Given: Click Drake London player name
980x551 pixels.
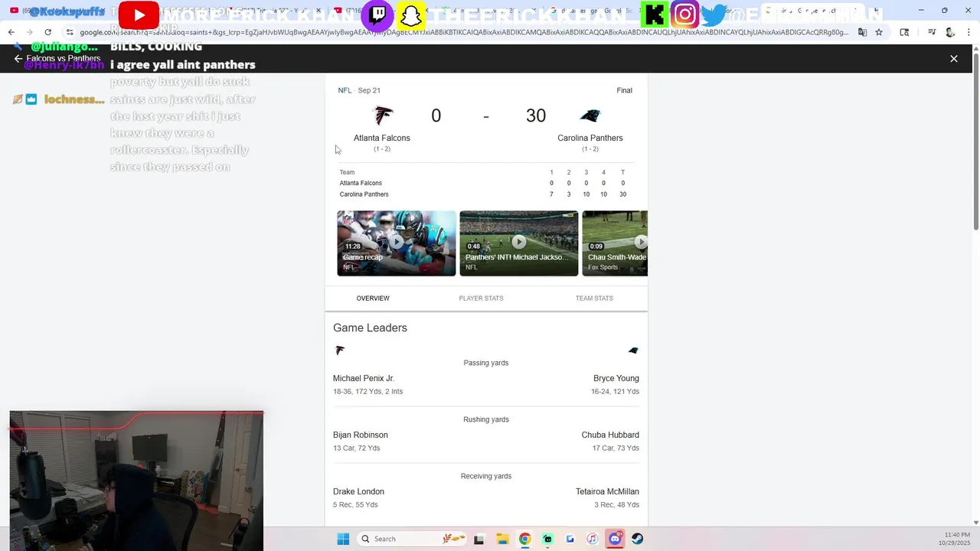Looking at the screenshot, I should [x=358, y=492].
